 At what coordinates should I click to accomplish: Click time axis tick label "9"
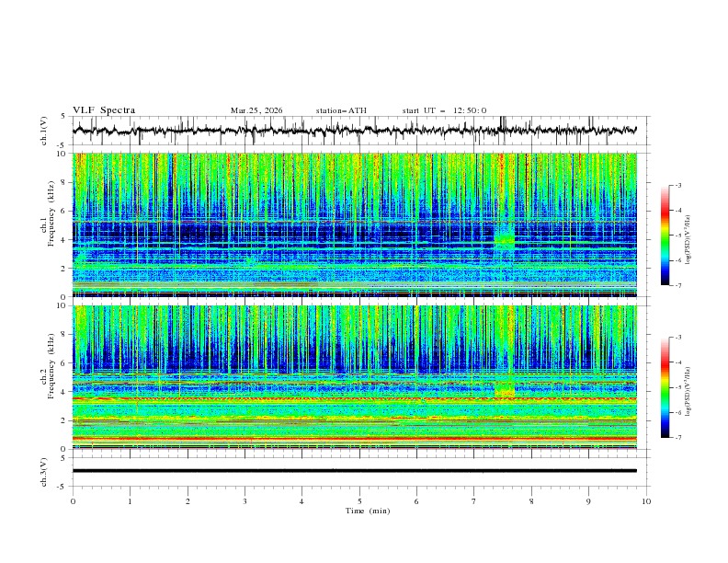tap(588, 501)
